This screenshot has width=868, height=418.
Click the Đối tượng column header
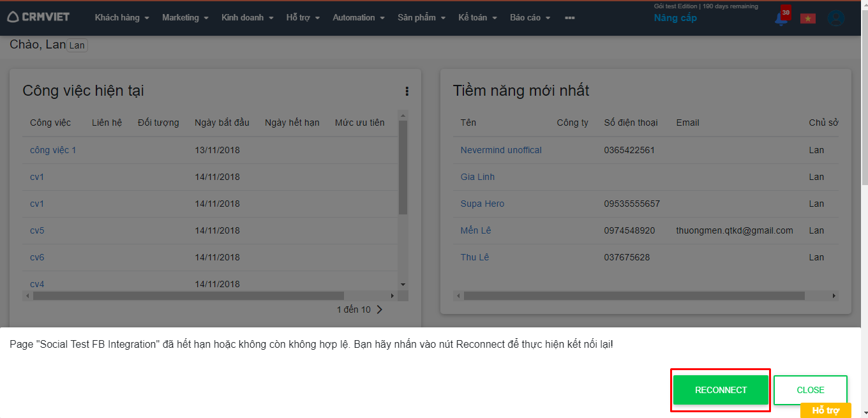point(158,123)
